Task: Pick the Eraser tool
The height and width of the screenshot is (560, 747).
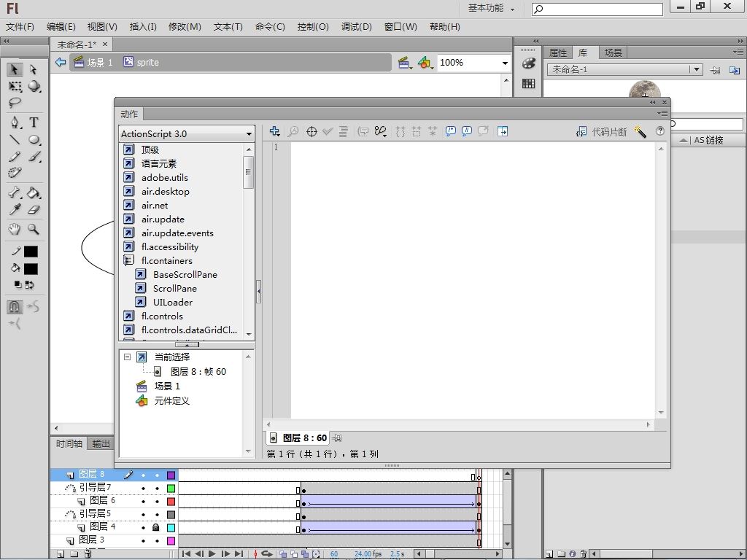Action: pyautogui.click(x=34, y=210)
